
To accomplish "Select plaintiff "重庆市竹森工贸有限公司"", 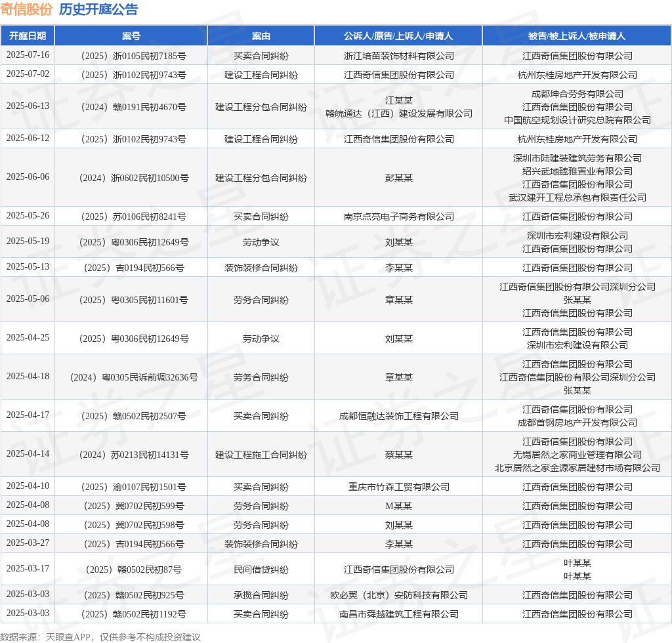I will (398, 487).
